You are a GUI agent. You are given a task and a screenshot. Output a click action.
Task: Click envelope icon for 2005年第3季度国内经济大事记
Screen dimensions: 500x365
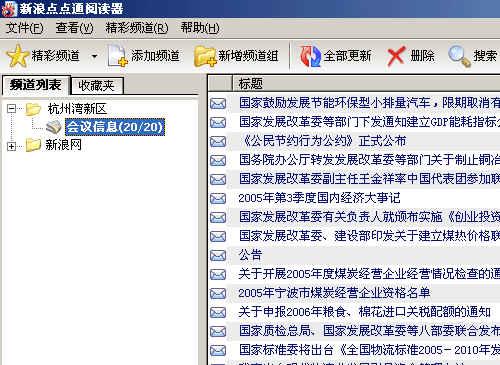[x=218, y=199]
